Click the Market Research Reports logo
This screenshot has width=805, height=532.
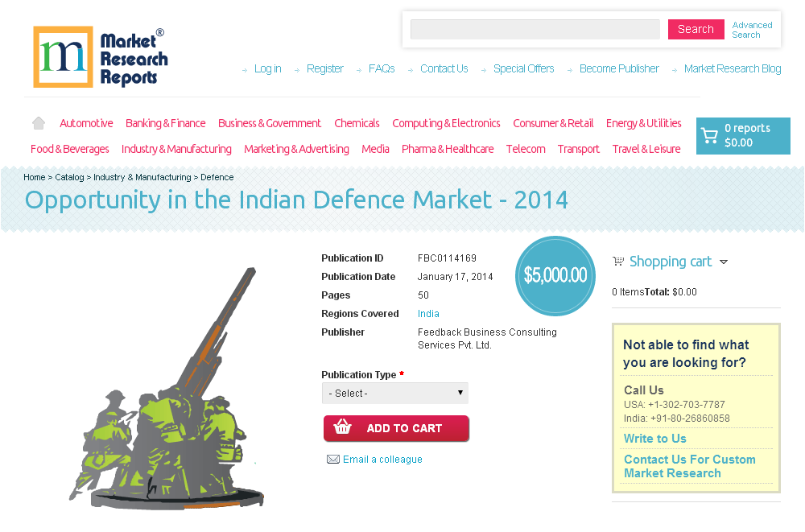point(100,56)
